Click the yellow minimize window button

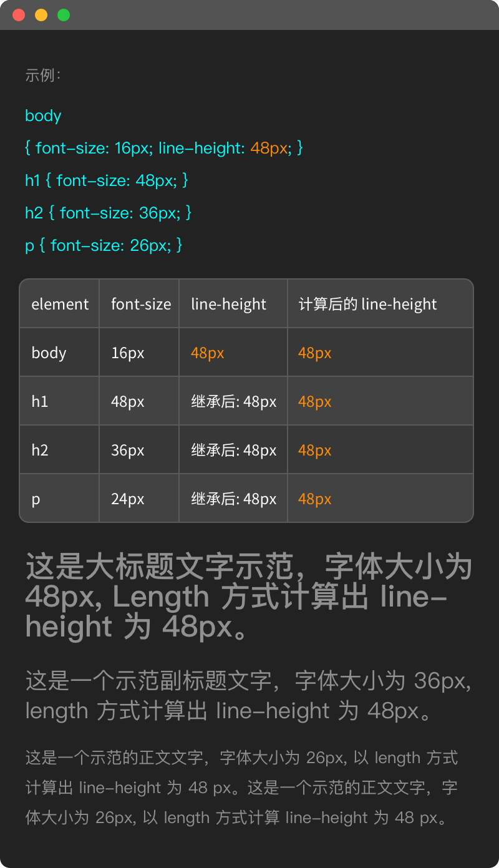click(41, 15)
